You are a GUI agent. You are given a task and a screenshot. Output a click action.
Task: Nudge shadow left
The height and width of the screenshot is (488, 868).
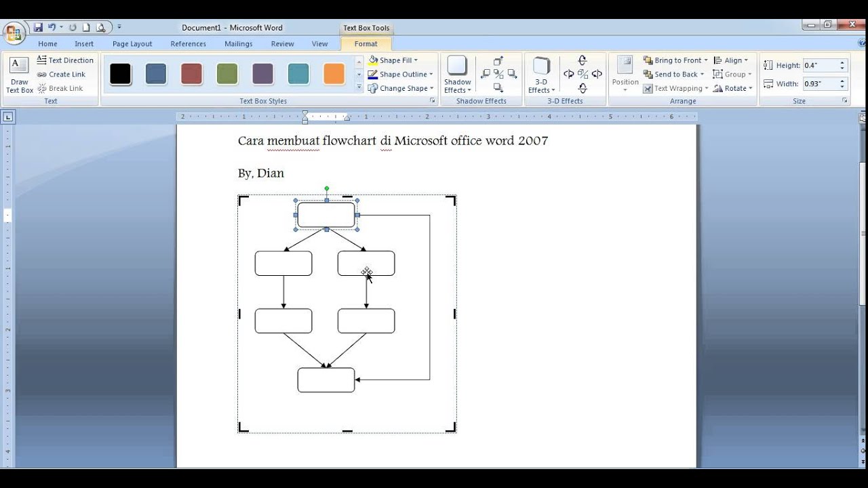tap(486, 74)
